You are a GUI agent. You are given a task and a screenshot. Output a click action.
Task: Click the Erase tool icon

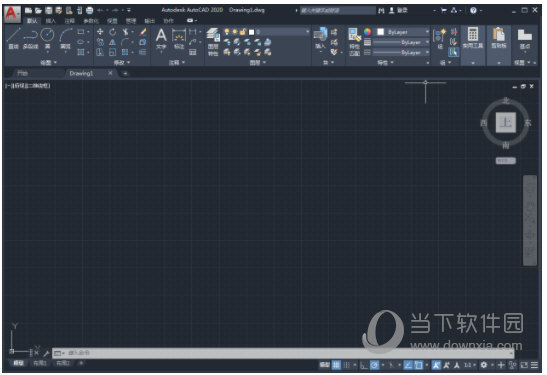click(x=143, y=32)
